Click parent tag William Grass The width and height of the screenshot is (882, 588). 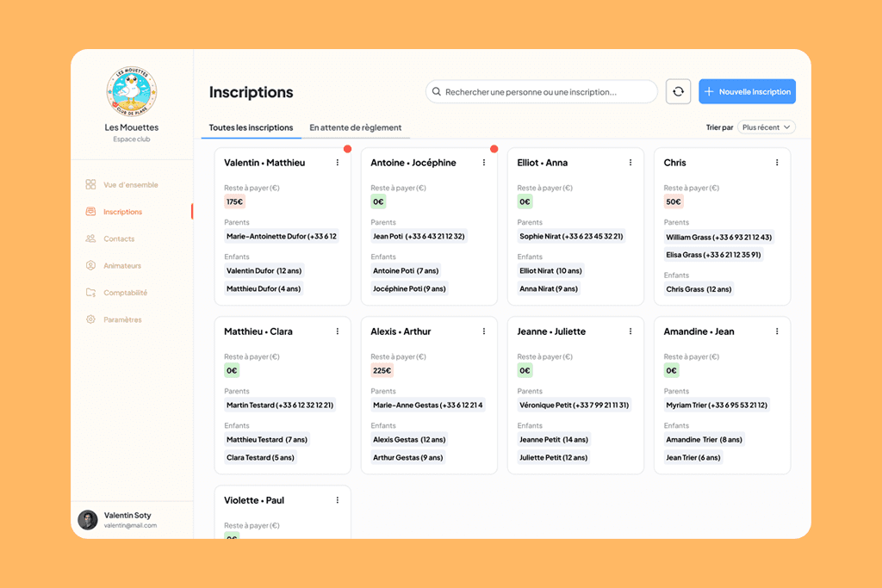[x=719, y=238]
